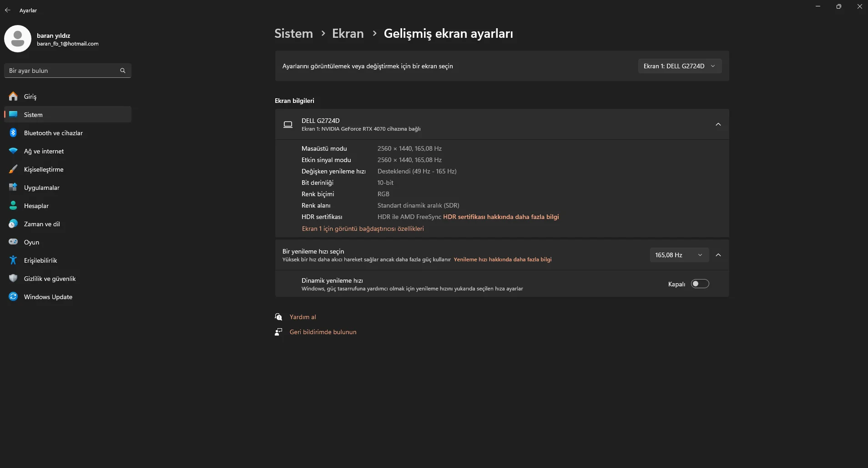
Task: Click the Zaman ve dil clock icon
Action: coord(13,224)
